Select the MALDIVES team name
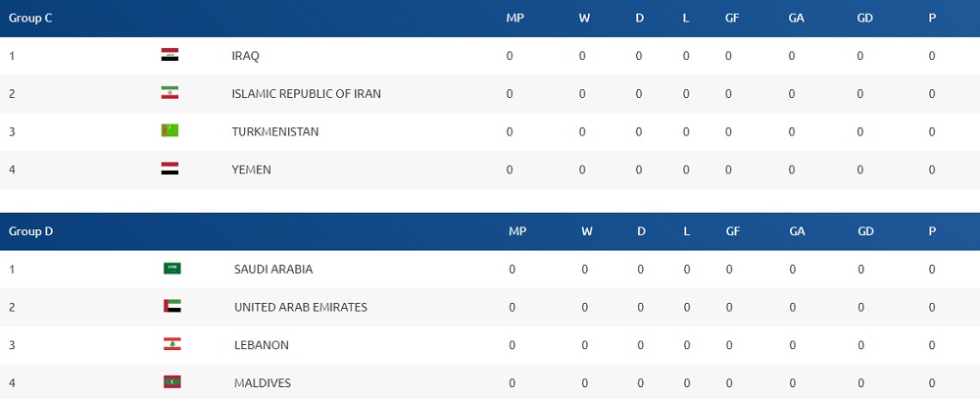The image size is (980, 399). pyautogui.click(x=263, y=383)
